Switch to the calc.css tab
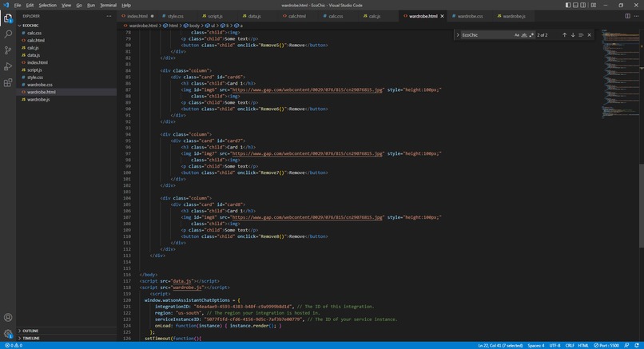The image size is (644, 349). [336, 16]
